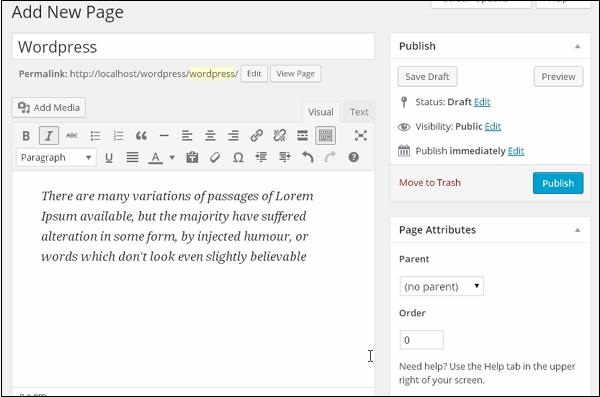The image size is (600, 397).
Task: Edit the Publish immediately schedule
Action: [516, 151]
